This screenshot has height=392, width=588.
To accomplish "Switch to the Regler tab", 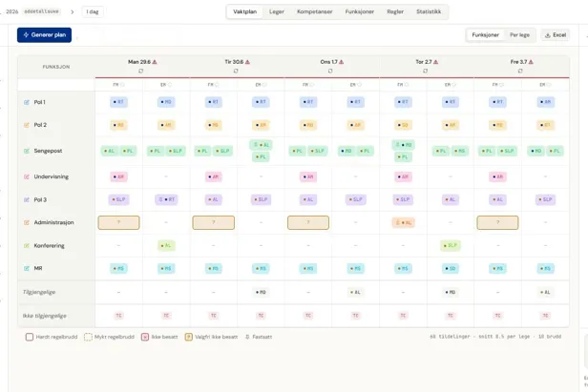I will (x=395, y=11).
